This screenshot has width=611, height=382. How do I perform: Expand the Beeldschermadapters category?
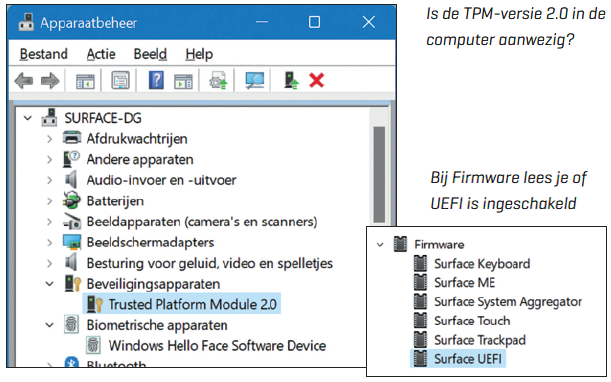tap(49, 242)
